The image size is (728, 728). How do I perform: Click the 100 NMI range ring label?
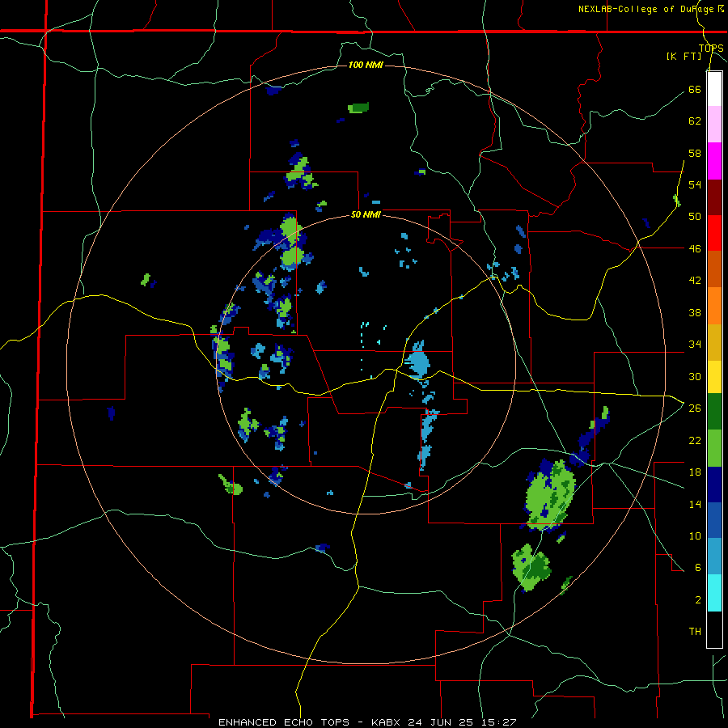366,65
